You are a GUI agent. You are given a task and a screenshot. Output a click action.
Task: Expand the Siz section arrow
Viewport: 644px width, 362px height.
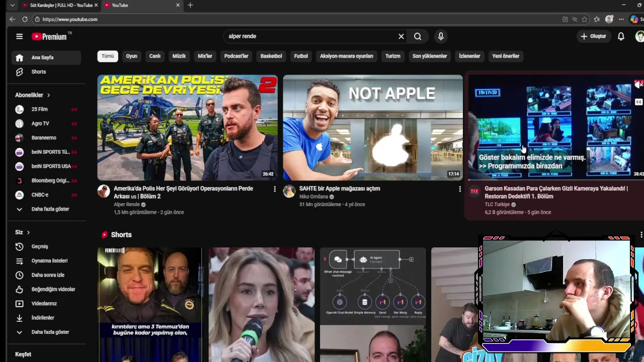28,232
